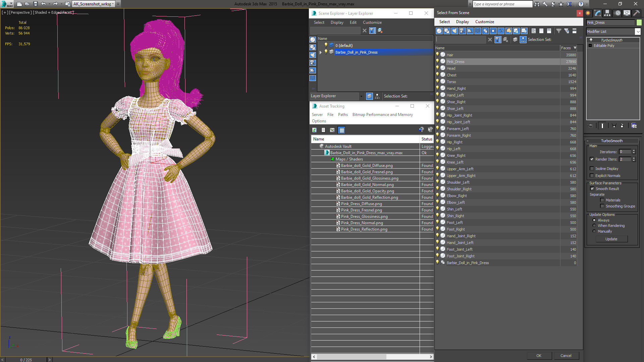Click the Save file icon in title bar
The width and height of the screenshot is (644, 362).
point(36,4)
